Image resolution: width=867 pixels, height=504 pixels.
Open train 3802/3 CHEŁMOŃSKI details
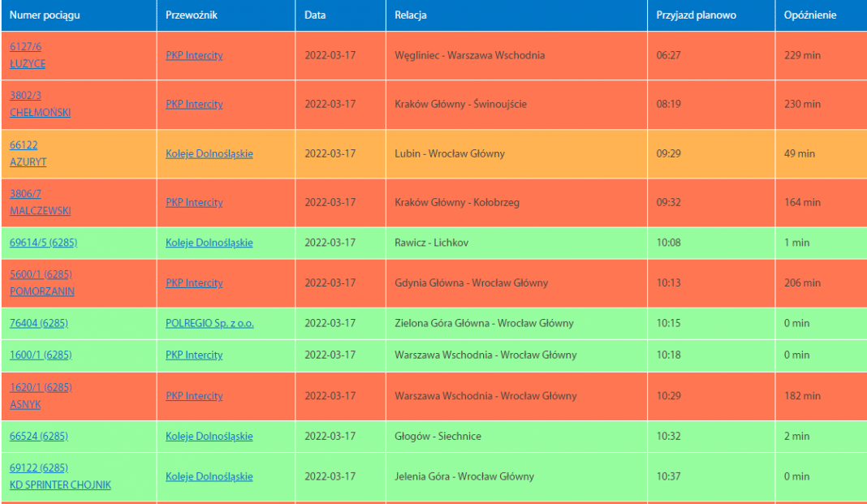(40, 104)
